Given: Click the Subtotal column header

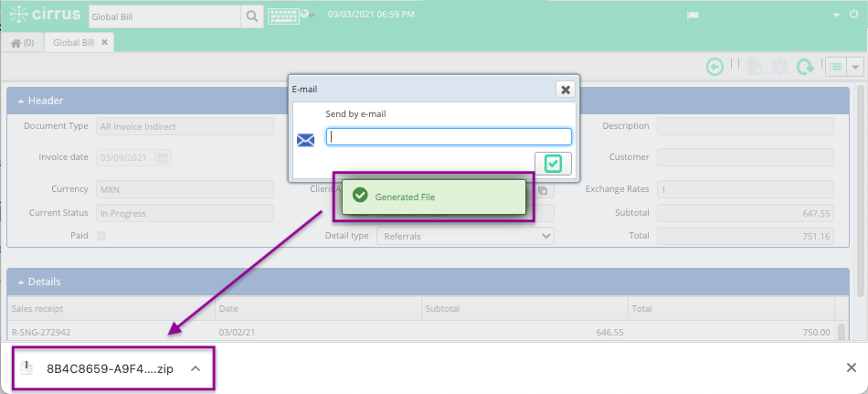Looking at the screenshot, I should [x=524, y=309].
